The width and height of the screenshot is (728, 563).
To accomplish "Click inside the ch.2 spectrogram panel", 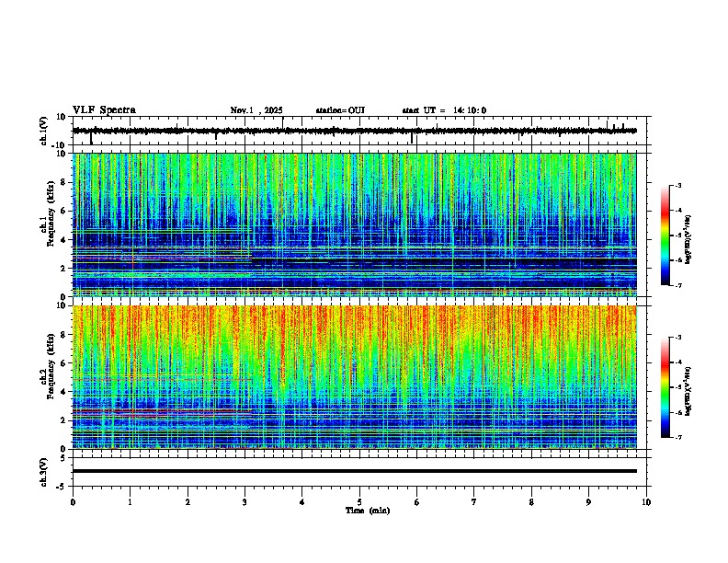I will point(355,377).
